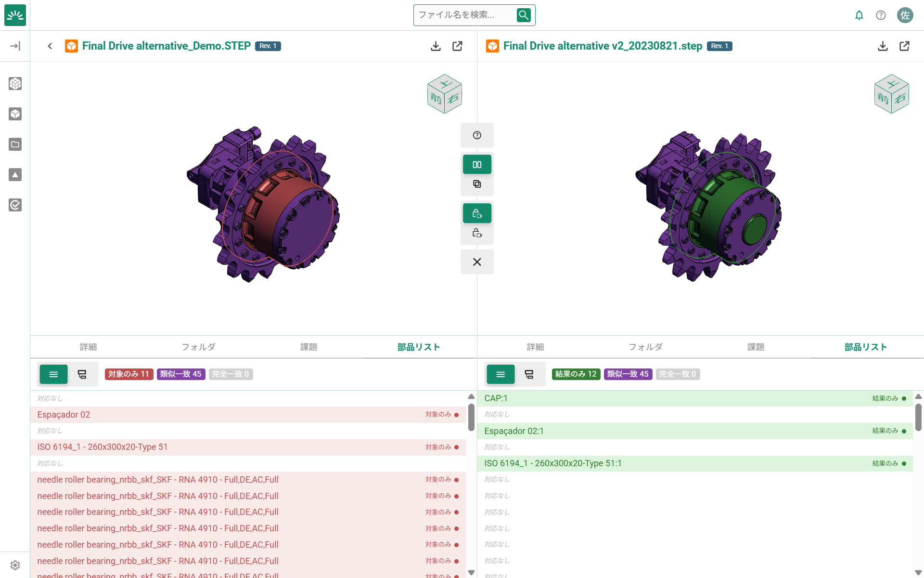Open comparison help icon in center toolbar
The image size is (924, 578).
click(477, 135)
